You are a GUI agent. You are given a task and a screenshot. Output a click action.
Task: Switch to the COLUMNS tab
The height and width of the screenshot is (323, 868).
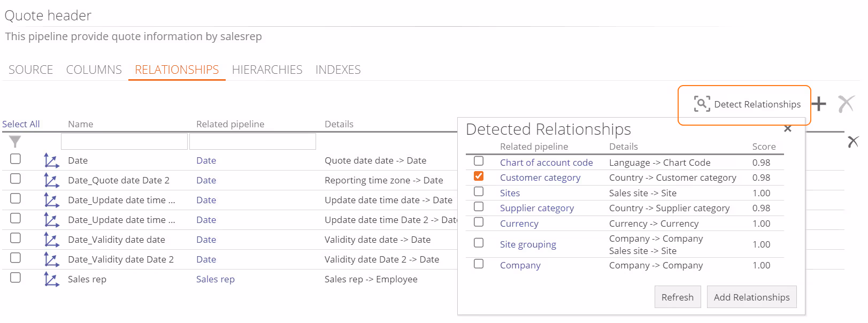94,70
